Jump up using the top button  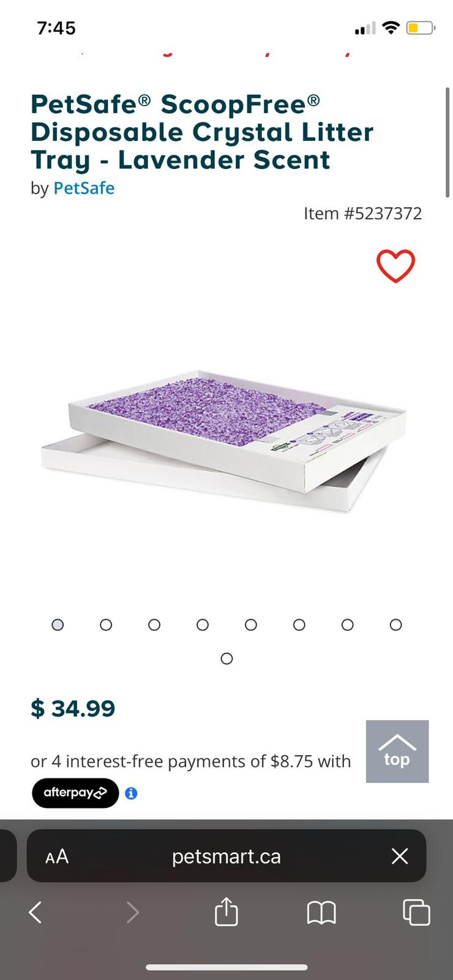(397, 752)
